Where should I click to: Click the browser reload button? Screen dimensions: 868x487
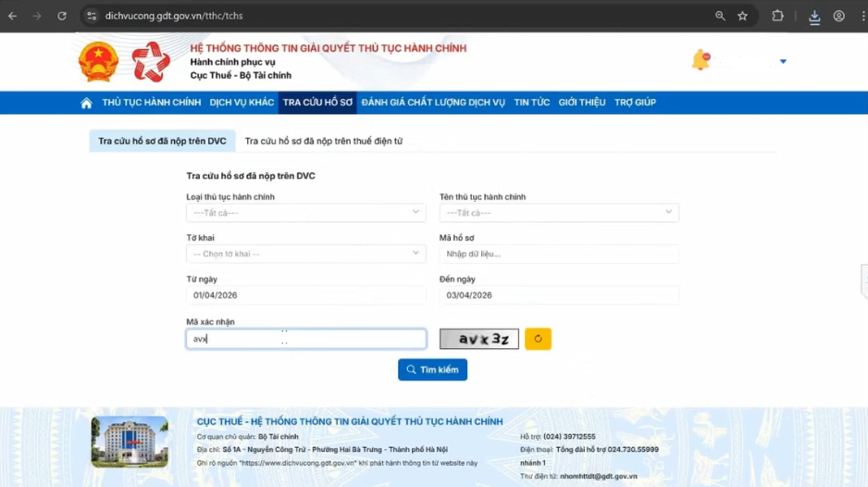pos(62,16)
